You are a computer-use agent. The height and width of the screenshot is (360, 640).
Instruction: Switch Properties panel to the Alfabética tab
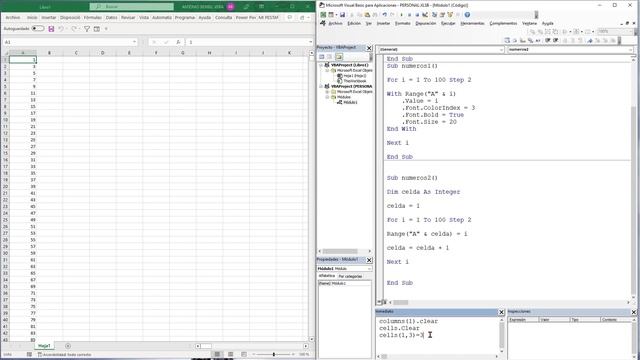point(327,276)
